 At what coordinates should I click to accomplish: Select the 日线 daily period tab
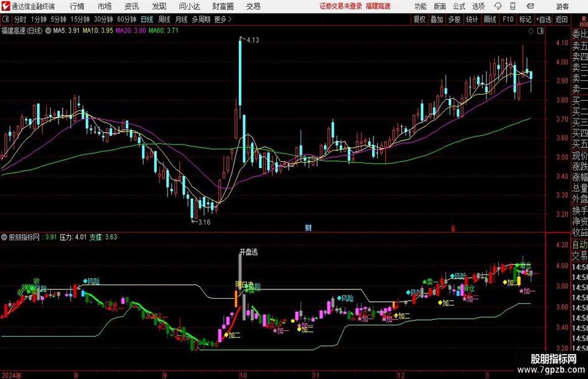(x=147, y=19)
